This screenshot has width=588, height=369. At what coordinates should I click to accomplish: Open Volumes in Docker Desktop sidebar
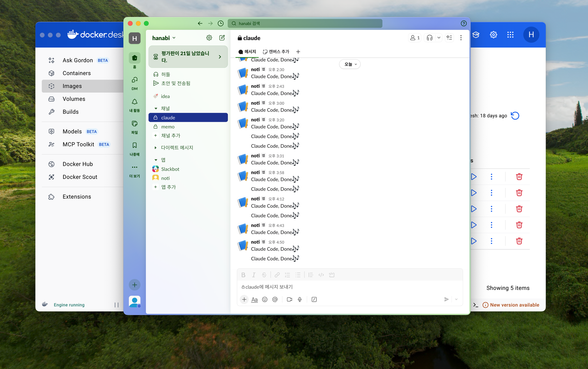click(83, 99)
